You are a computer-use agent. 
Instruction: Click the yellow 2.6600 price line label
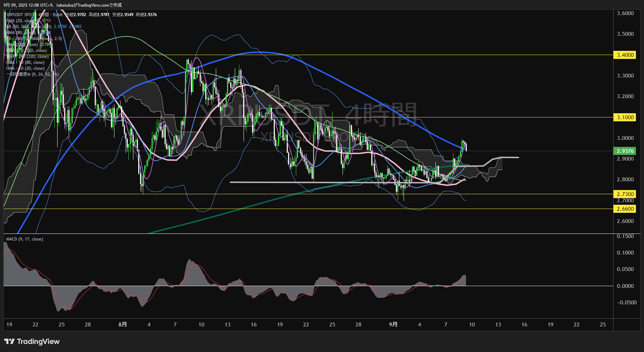[x=624, y=209]
